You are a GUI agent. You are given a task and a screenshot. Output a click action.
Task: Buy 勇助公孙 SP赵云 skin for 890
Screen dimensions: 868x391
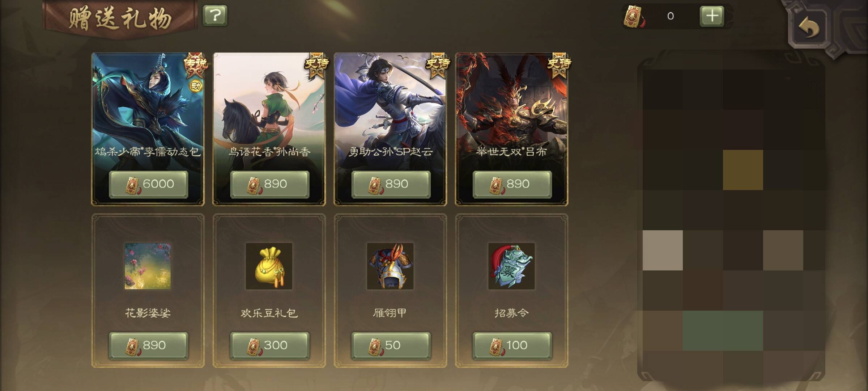[x=391, y=184]
